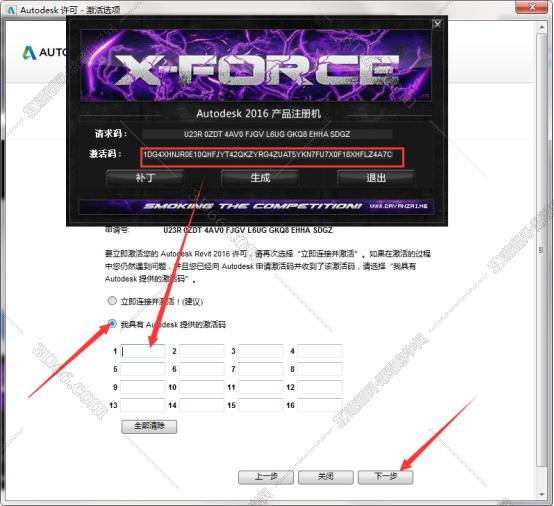Click the 上一步 (Back) button

pos(266,477)
